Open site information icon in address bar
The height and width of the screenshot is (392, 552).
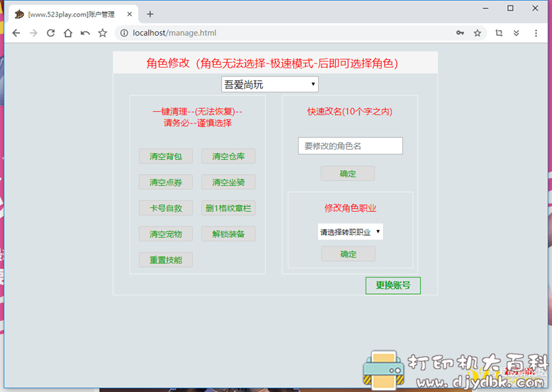124,33
